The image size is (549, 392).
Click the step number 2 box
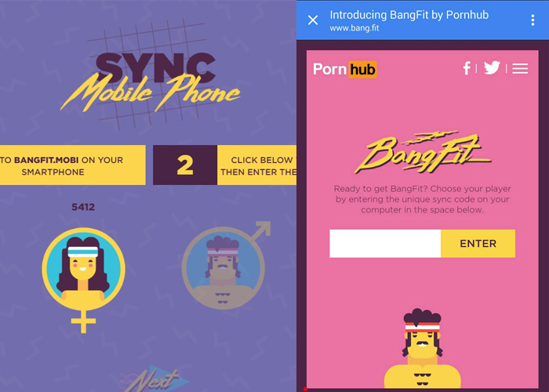185,165
